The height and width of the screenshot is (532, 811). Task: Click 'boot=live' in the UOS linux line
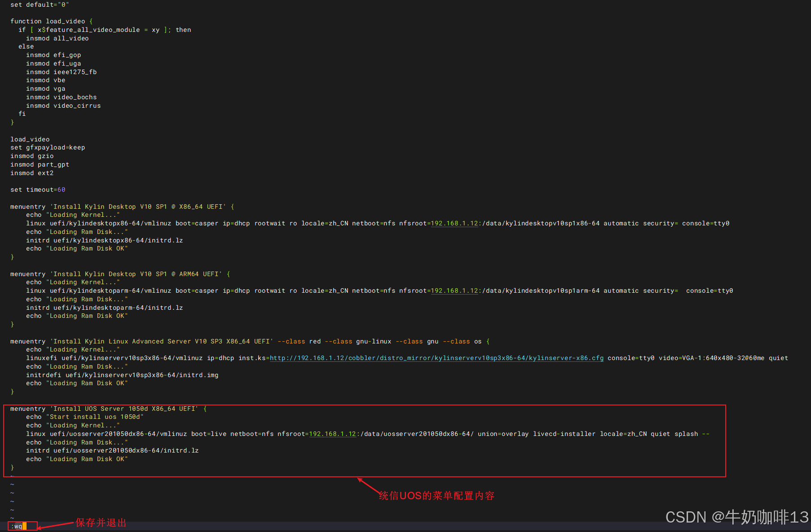pyautogui.click(x=209, y=434)
